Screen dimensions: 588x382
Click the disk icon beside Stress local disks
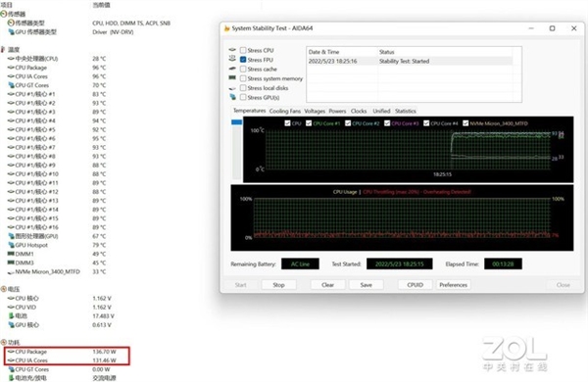(232, 88)
